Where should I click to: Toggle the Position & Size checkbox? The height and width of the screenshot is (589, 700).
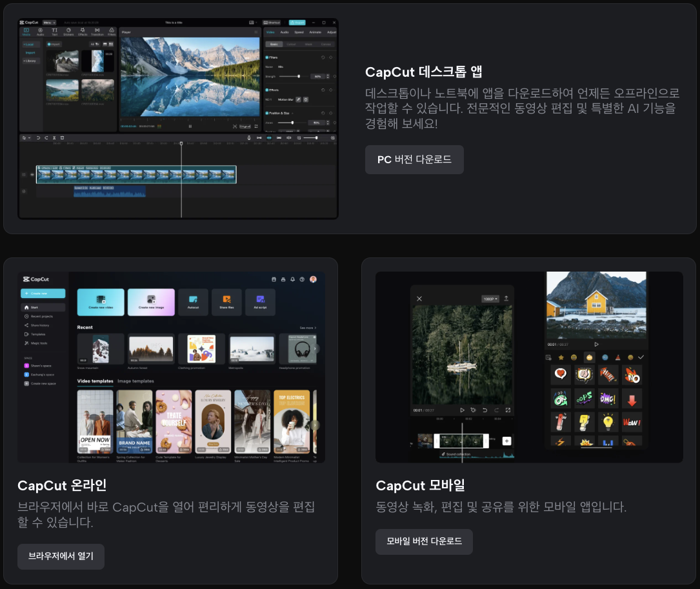267,113
